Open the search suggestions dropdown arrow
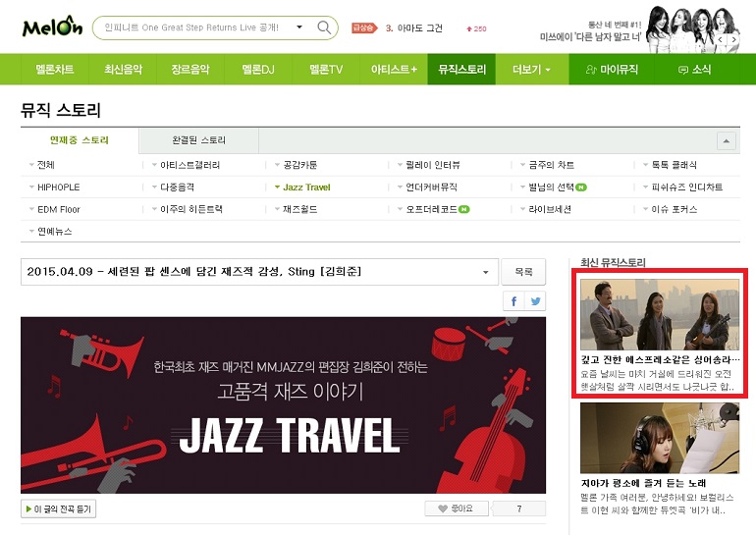The image size is (756, 535). click(299, 27)
